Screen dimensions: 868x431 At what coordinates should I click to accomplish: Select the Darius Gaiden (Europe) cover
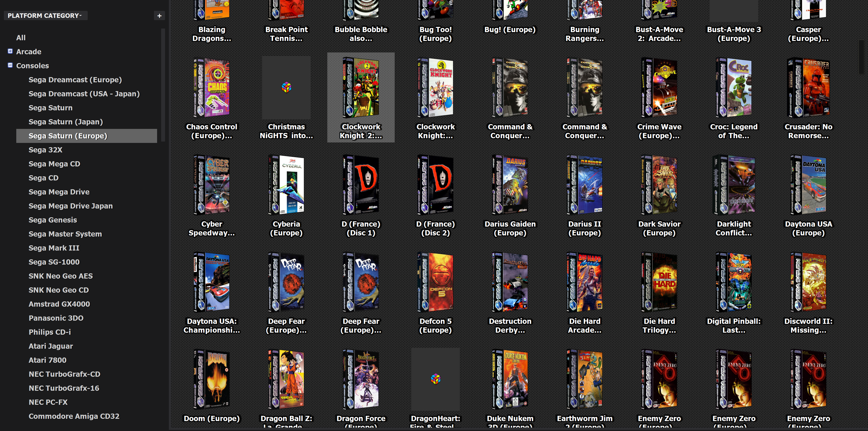(510, 185)
